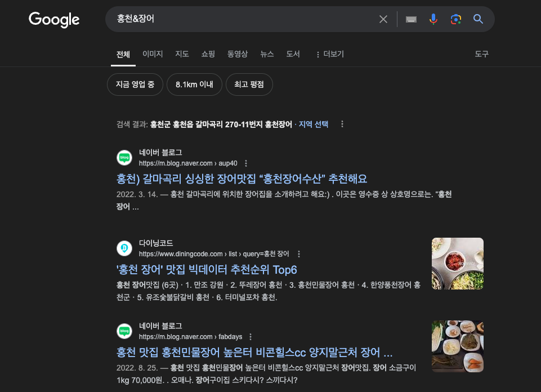Open options menu next to diningcode URL

299,254
